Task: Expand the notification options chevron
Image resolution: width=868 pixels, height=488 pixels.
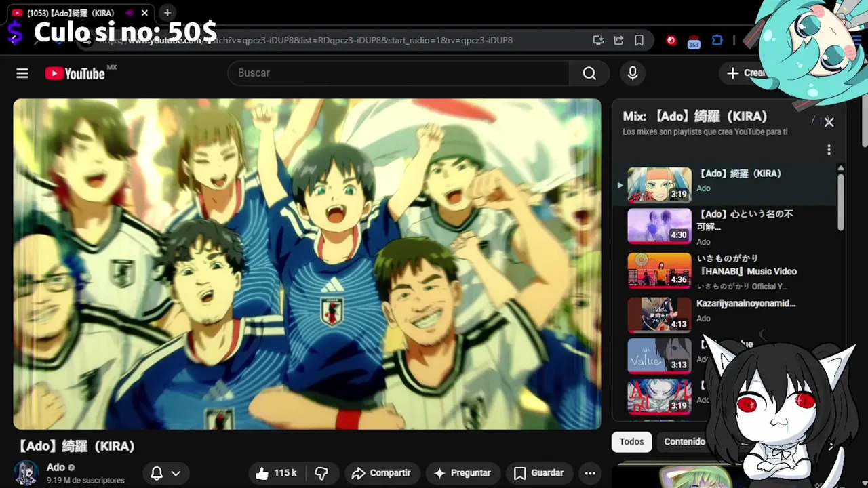Action: (176, 473)
